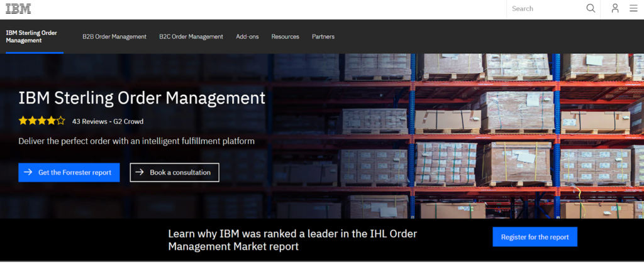The width and height of the screenshot is (644, 265).
Task: Select IBM Sterling Order Management tab
Action: pyautogui.click(x=35, y=36)
